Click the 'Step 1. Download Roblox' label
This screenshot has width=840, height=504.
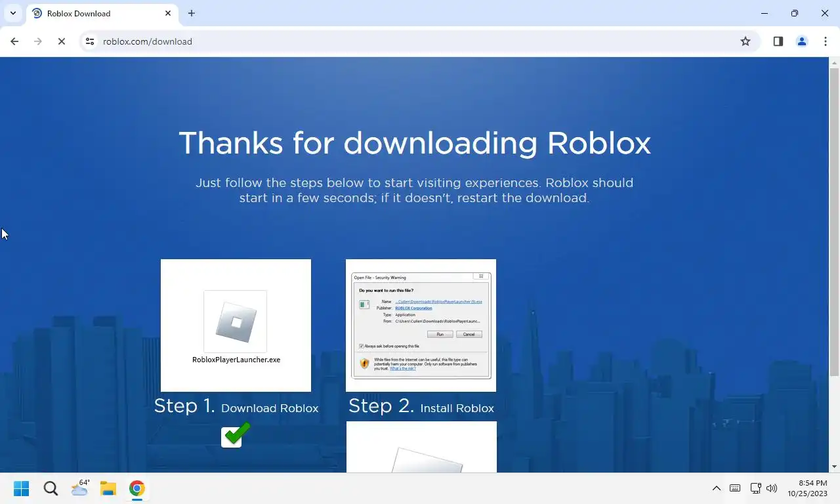[x=236, y=406]
